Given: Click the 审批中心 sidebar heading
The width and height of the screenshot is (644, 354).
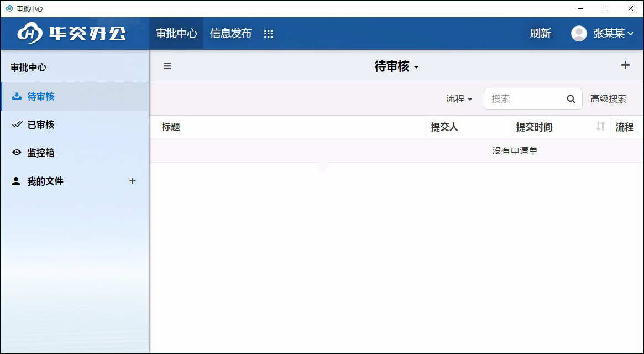Looking at the screenshot, I should 28,67.
